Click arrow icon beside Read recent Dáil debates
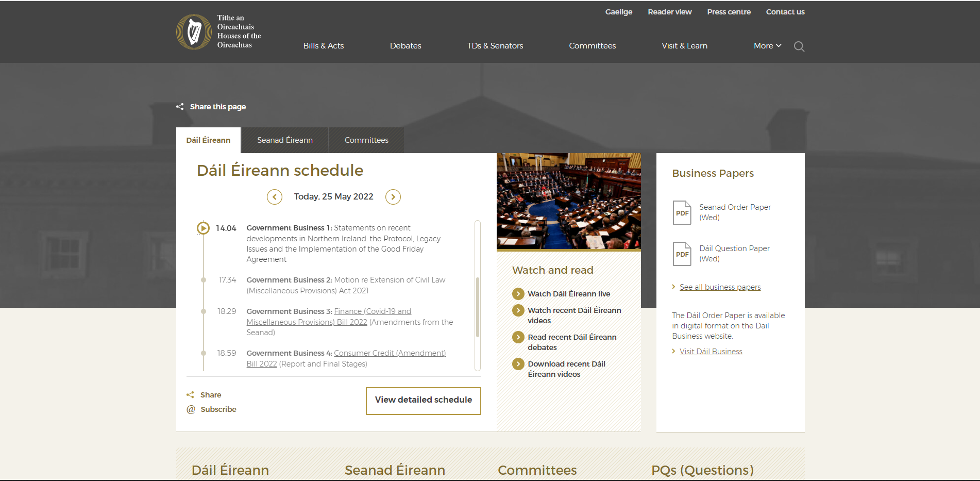 (518, 337)
